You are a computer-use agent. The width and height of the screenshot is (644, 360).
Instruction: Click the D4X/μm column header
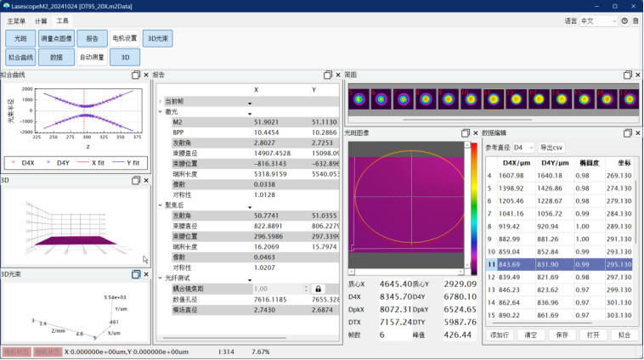[x=517, y=163]
